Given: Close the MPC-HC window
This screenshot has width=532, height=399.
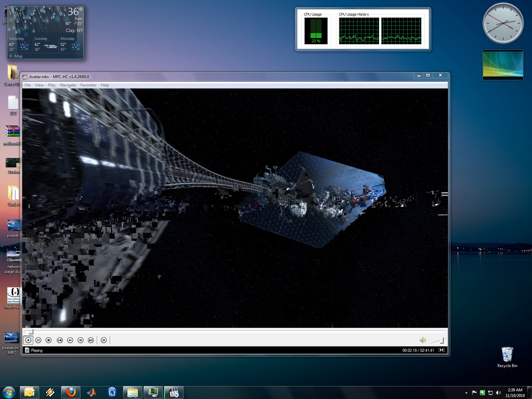Looking at the screenshot, I should [x=440, y=75].
